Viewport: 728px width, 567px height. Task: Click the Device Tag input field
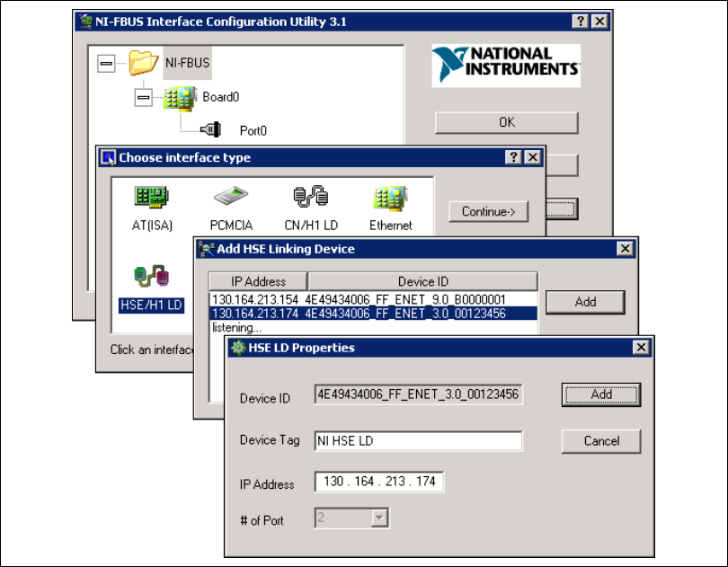[418, 440]
